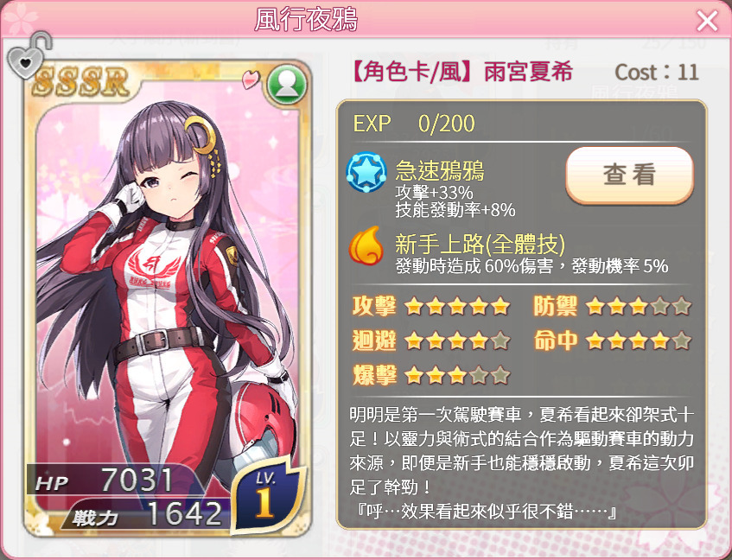Click the blue star leader skill icon
The height and width of the screenshot is (560, 732).
(366, 172)
